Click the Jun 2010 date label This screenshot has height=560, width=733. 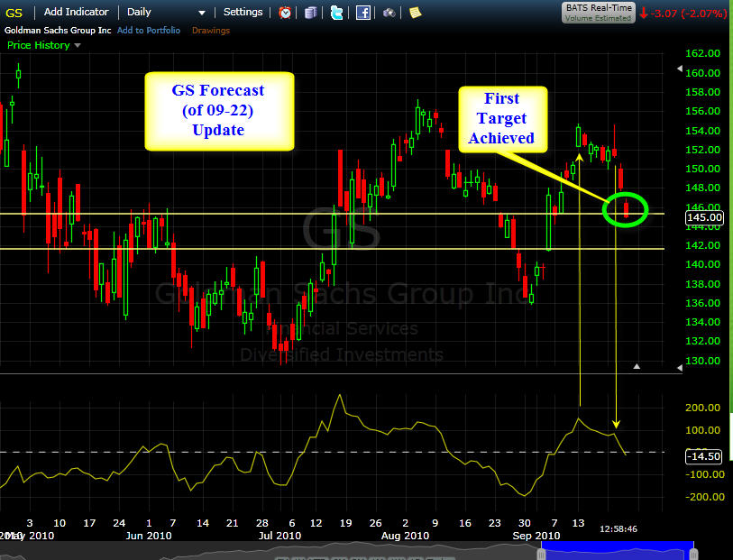pos(149,536)
